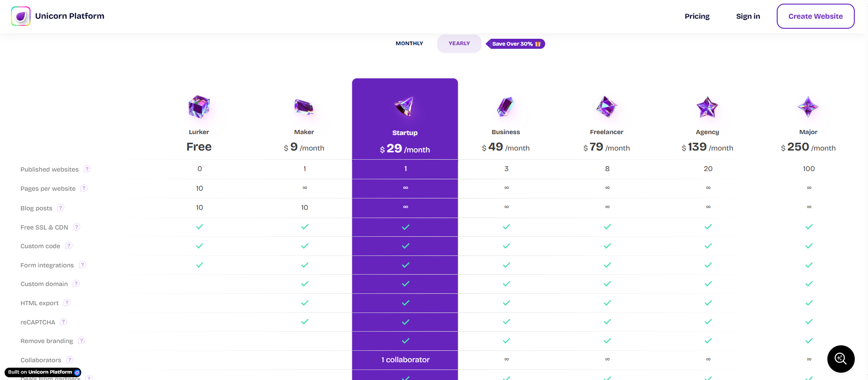This screenshot has height=380, width=868.
Task: Click the Create Website button
Action: coord(816,16)
